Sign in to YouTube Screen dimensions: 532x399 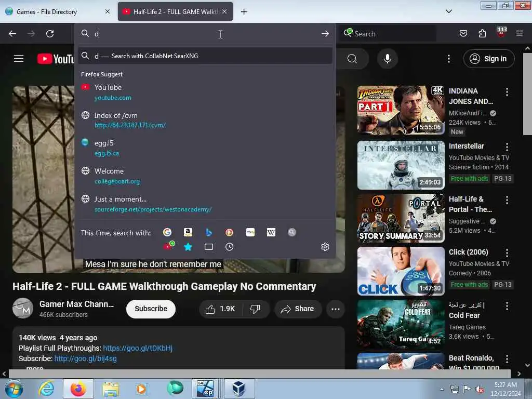coord(488,59)
